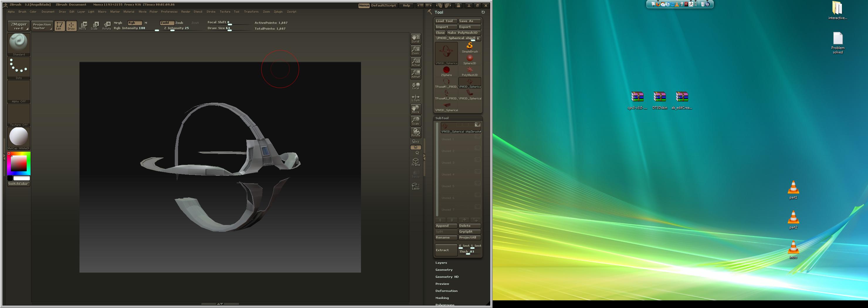Toggle Rgb painting mode

[134, 23]
